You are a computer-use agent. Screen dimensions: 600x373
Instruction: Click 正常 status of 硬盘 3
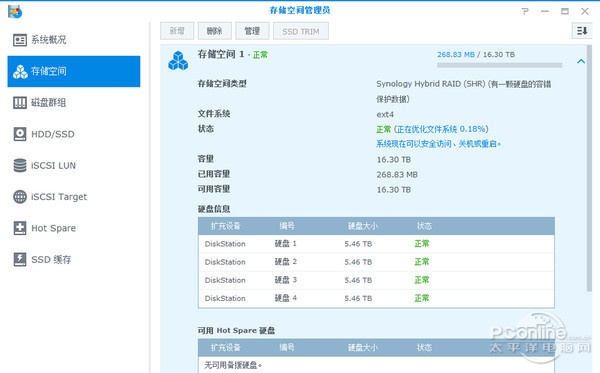pos(422,280)
